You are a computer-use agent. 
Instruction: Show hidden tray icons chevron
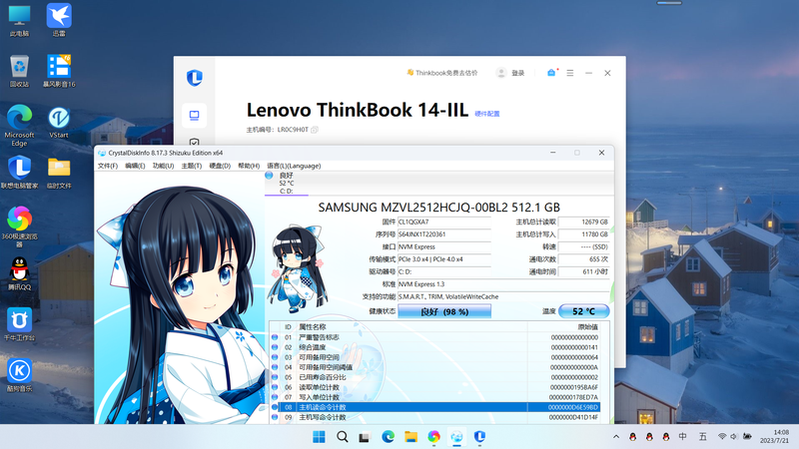[616, 437]
